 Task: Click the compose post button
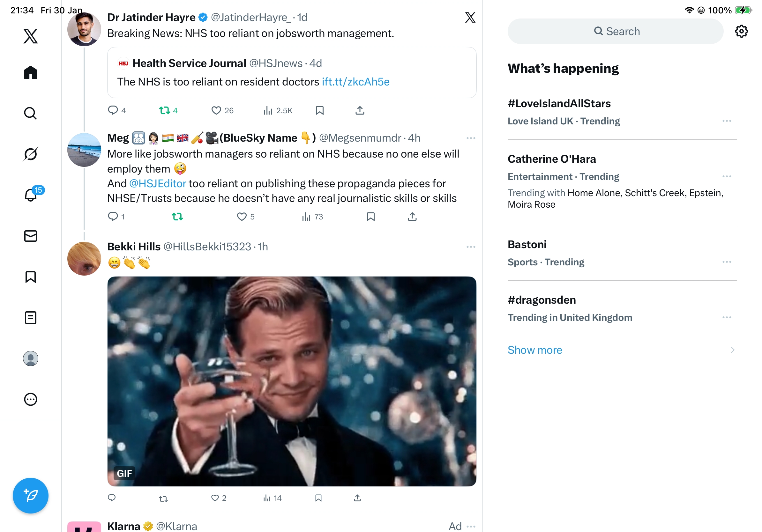[x=31, y=496]
